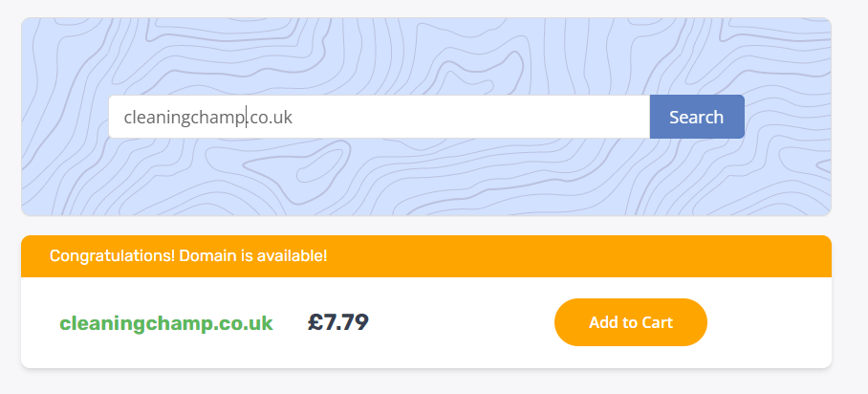Click the .co.uk extension in search box
Viewport: 868px width, 394px height.
(270, 118)
